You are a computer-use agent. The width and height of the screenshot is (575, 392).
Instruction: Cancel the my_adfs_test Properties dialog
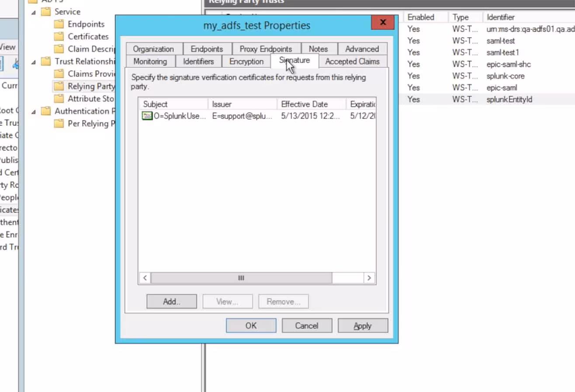pyautogui.click(x=307, y=325)
